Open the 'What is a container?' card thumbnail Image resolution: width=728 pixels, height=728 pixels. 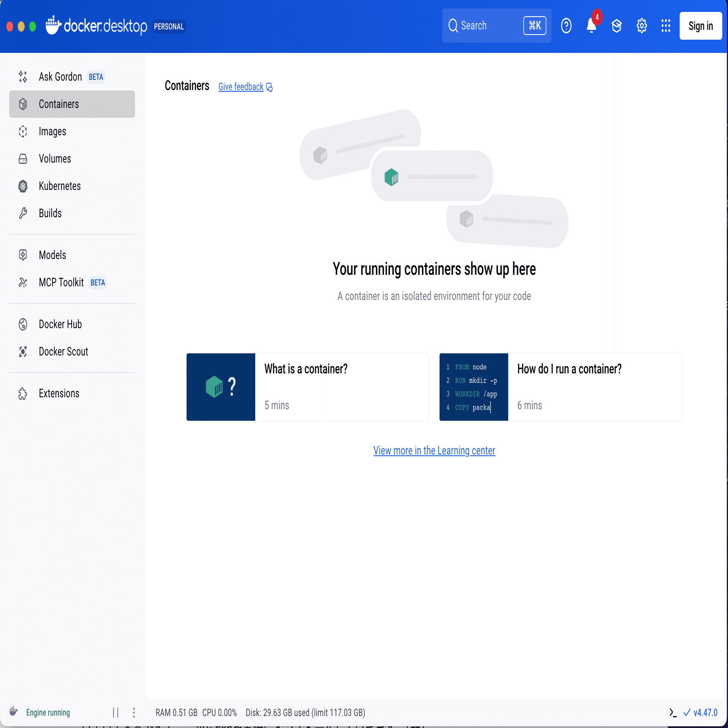221,387
